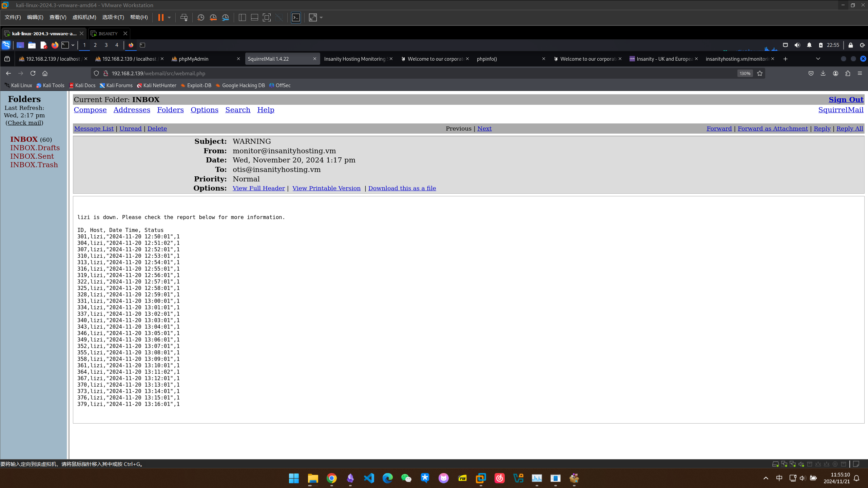Screen dimensions: 868x488
Task: Click the 130% zoom level indicator
Action: click(x=745, y=73)
